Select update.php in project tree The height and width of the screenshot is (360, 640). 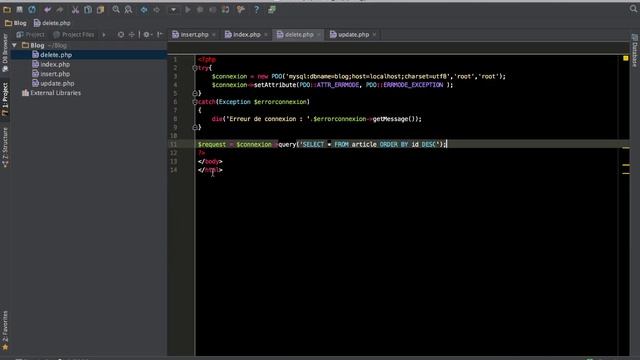[53, 83]
